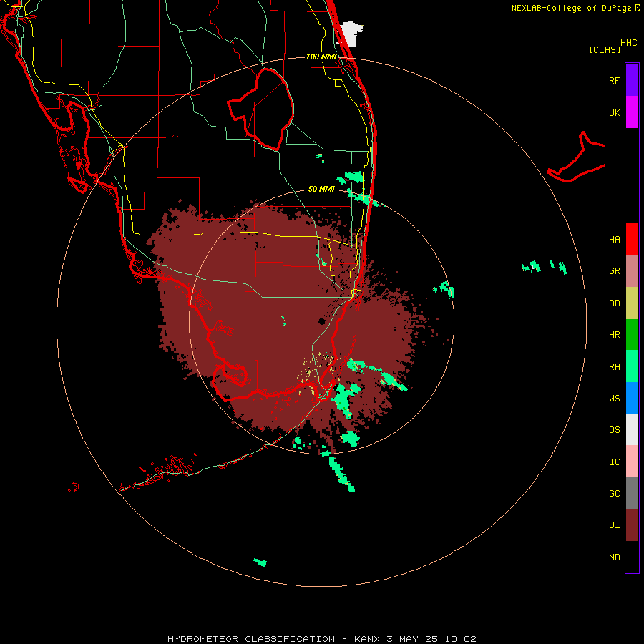
Task: Click the NEXLAB-College of DuPage credit text
Action: pos(572,8)
